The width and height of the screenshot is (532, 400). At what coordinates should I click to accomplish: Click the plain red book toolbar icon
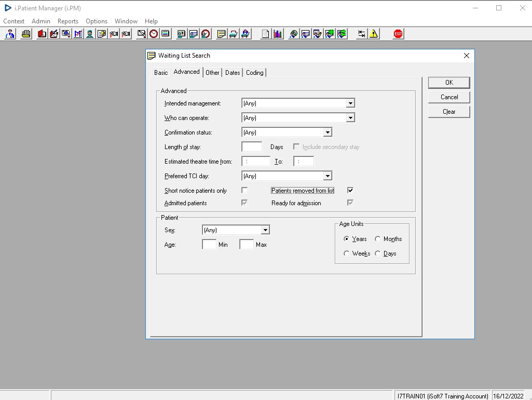[x=42, y=34]
